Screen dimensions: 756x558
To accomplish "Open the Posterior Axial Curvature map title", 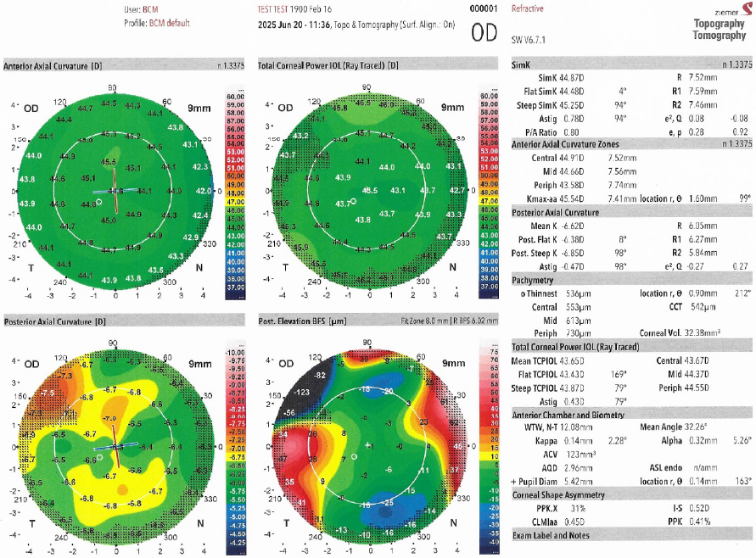I will [54, 322].
